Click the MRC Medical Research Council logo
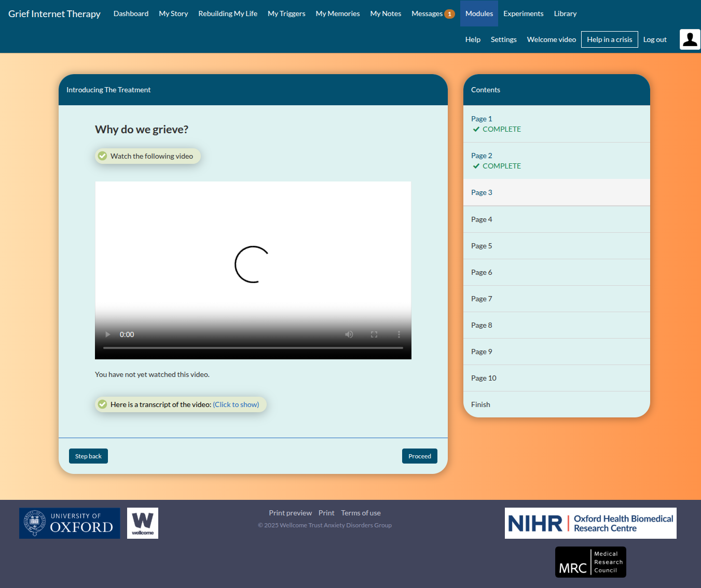Image resolution: width=701 pixels, height=588 pixels. (590, 562)
